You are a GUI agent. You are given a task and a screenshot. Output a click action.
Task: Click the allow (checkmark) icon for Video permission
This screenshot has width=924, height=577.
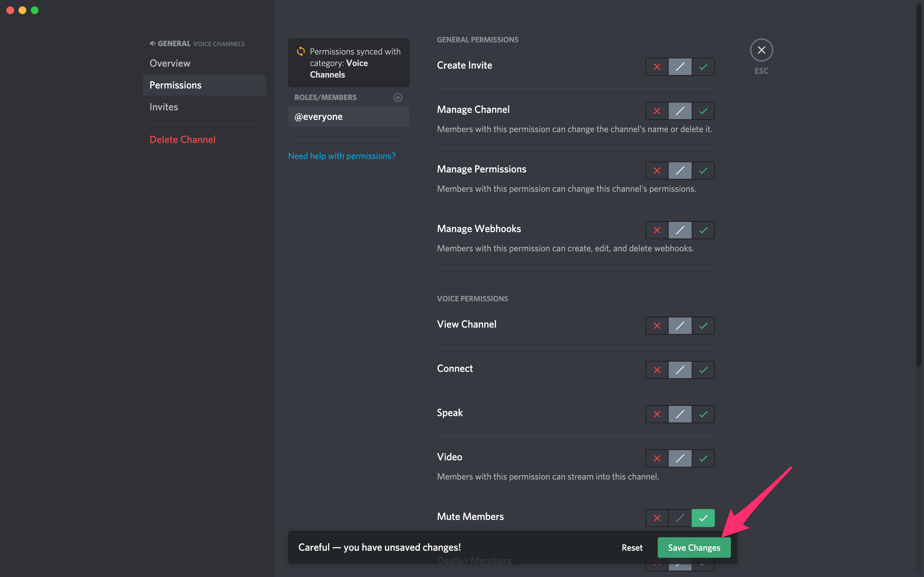pyautogui.click(x=703, y=458)
